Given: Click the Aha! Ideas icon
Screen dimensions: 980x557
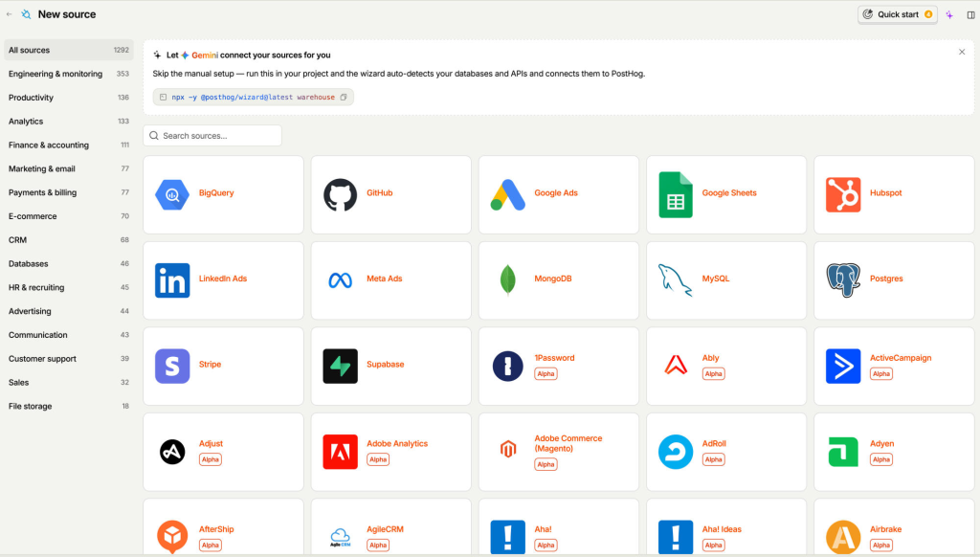Looking at the screenshot, I should point(676,537).
